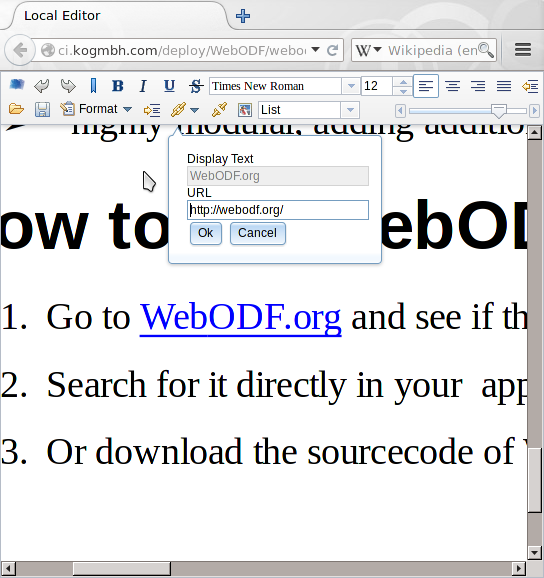The height and width of the screenshot is (578, 544).
Task: Click the remove hyperlink icon
Action: (x=219, y=109)
